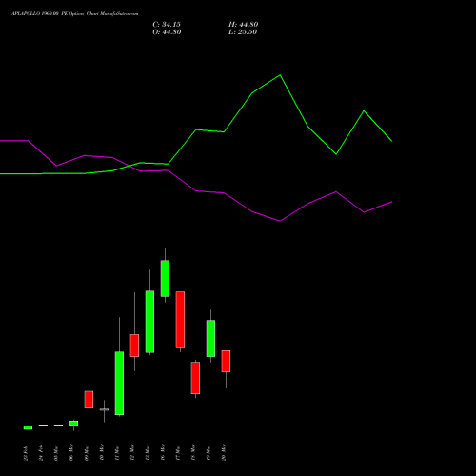Click the 11 Mar date label
Image resolution: width=476 pixels, height=476 pixels.
click(x=117, y=453)
